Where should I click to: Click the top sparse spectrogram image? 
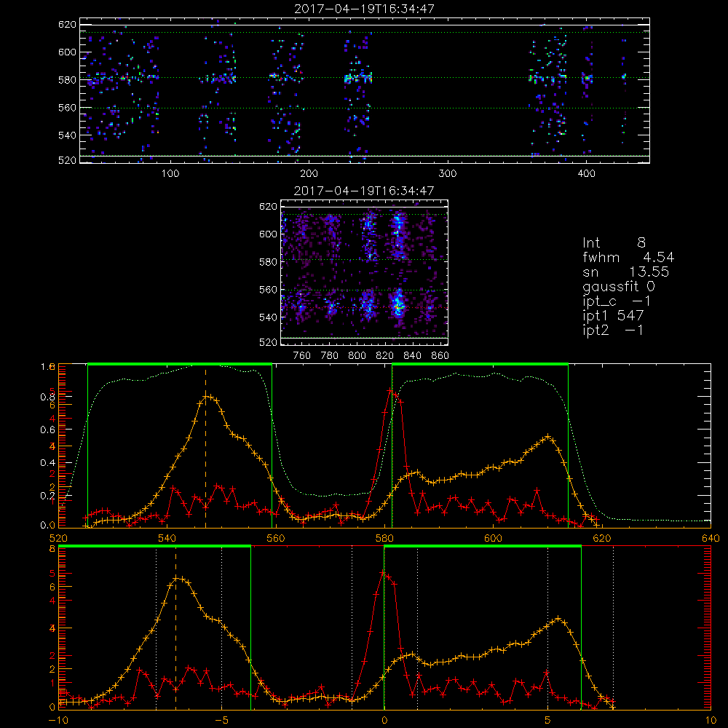tap(365, 90)
